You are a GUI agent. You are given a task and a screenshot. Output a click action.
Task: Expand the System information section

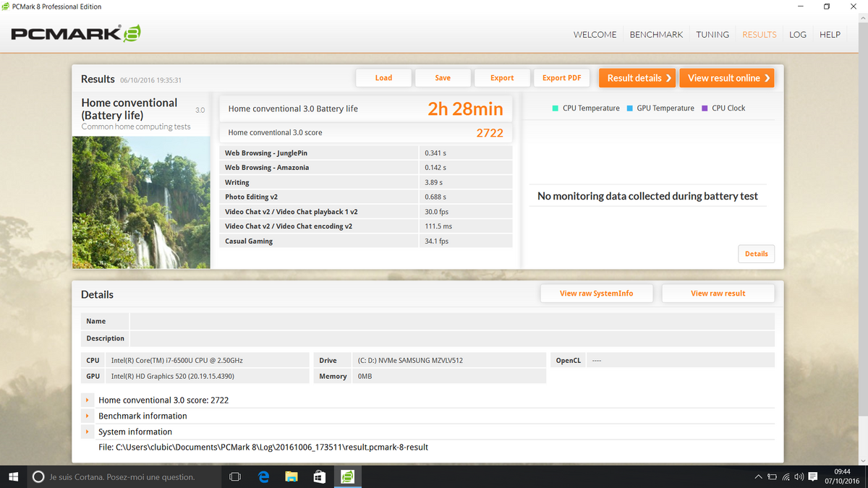pyautogui.click(x=87, y=432)
